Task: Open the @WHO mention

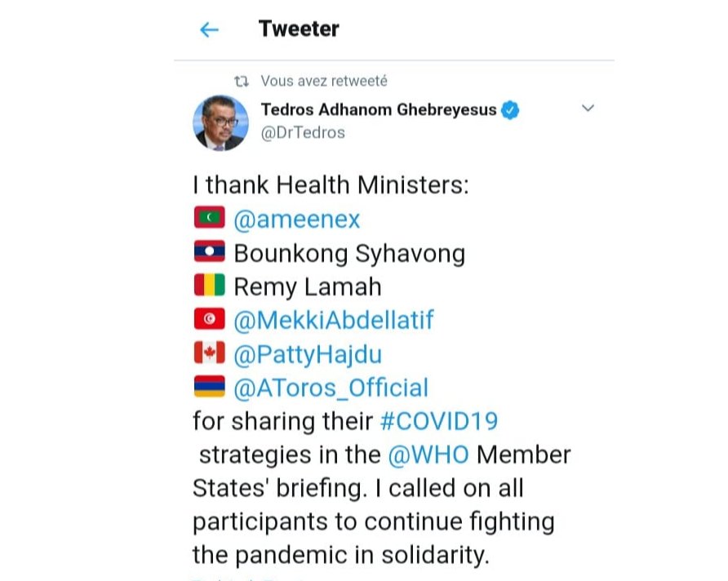Action: point(428,455)
